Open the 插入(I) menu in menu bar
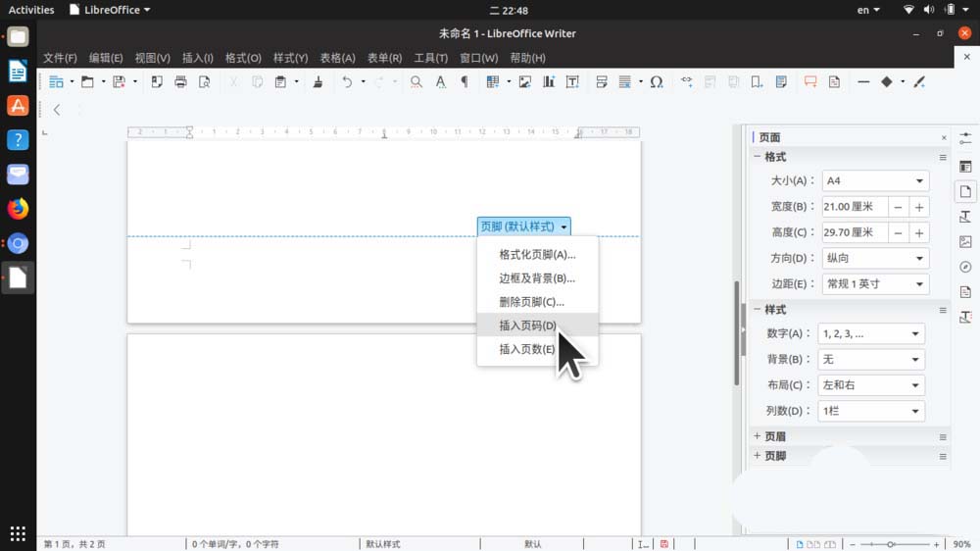Viewport: 980px width, 551px height. click(x=197, y=58)
